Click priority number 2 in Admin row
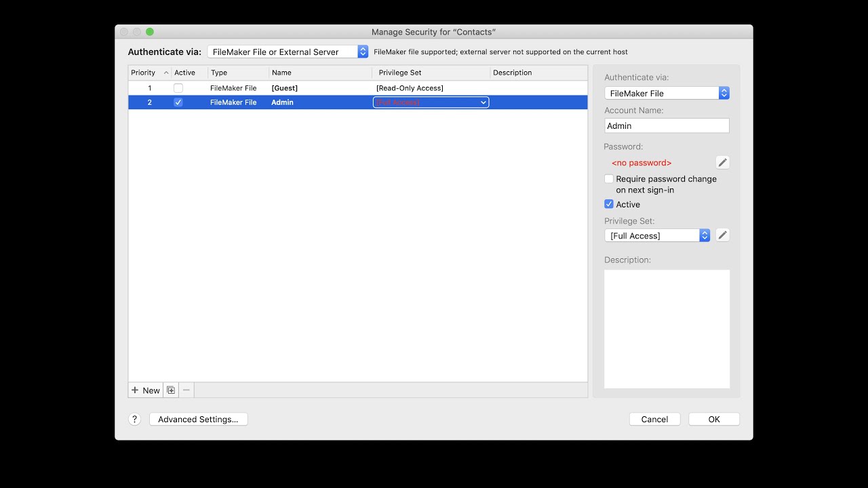868x488 pixels. 150,102
